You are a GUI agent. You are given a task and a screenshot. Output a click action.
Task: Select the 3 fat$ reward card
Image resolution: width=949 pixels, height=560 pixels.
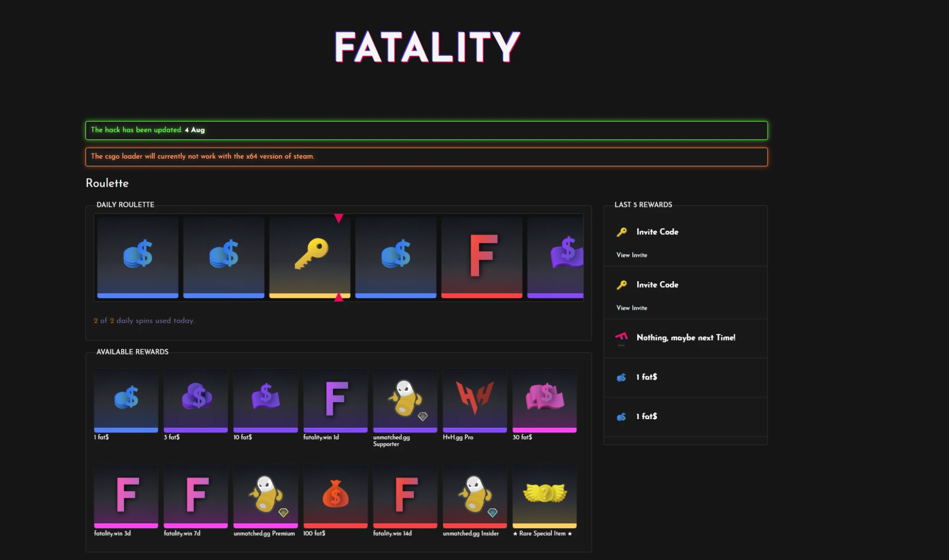(196, 400)
